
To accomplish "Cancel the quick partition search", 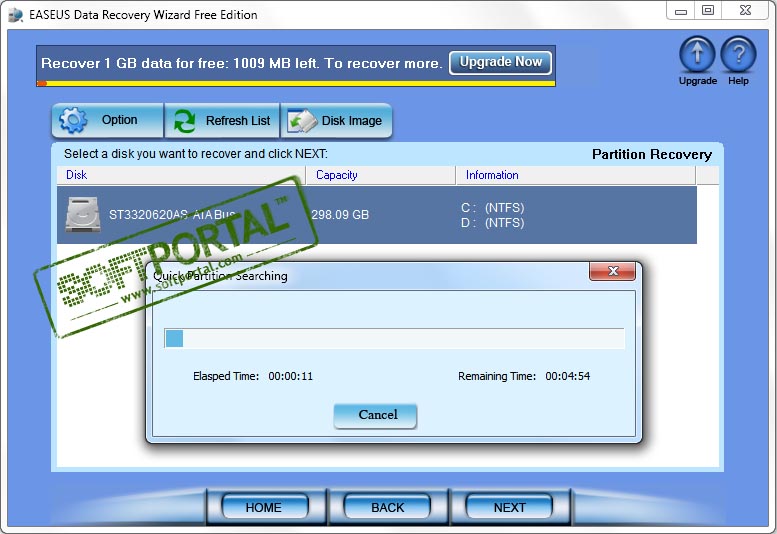I will point(375,415).
